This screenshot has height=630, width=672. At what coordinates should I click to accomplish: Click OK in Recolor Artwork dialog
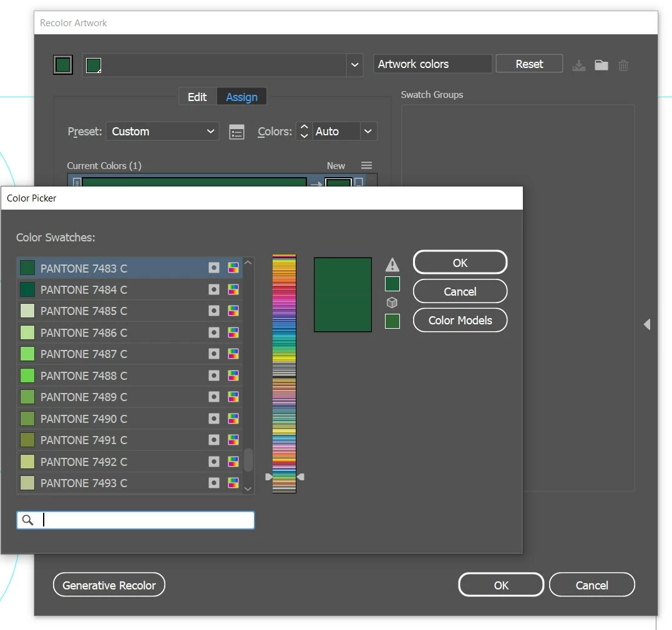(x=501, y=585)
